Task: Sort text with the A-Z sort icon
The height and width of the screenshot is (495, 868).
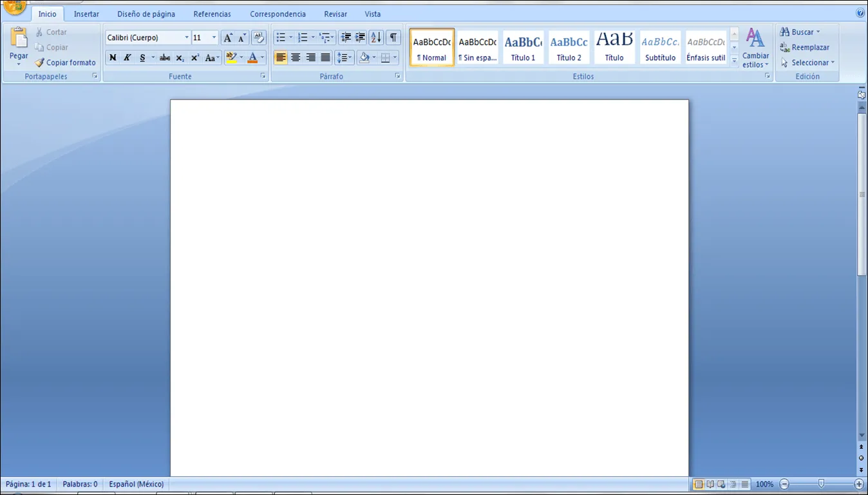Action: click(377, 37)
